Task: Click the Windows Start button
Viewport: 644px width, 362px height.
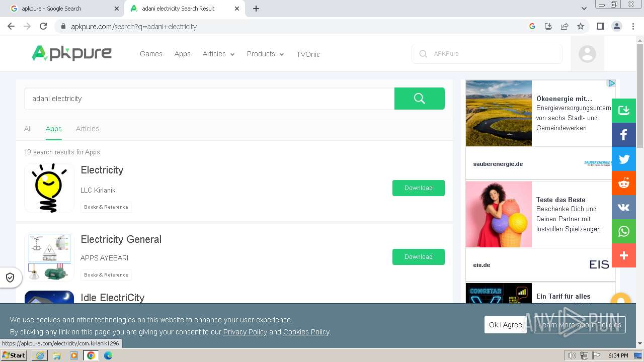Action: tap(14, 355)
